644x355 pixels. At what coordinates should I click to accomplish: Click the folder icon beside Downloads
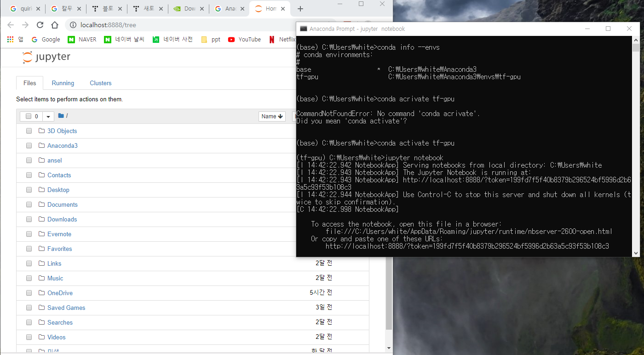(x=41, y=219)
